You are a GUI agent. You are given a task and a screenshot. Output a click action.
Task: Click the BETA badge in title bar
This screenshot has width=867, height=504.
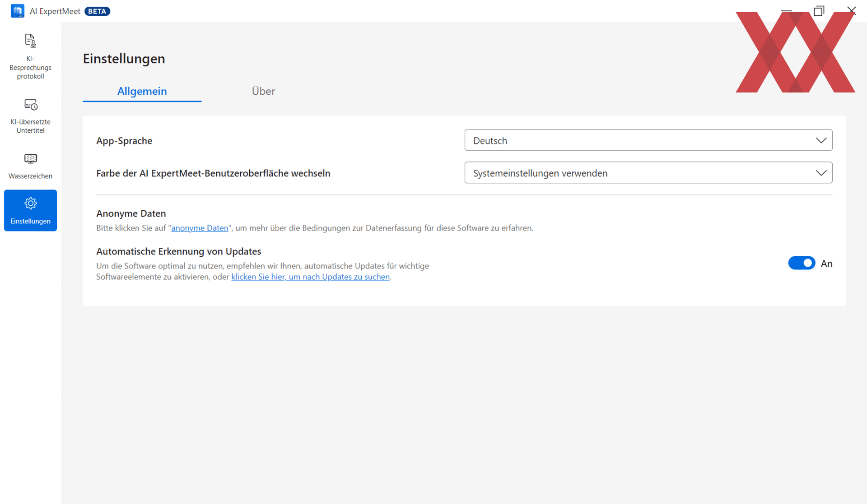(x=97, y=11)
